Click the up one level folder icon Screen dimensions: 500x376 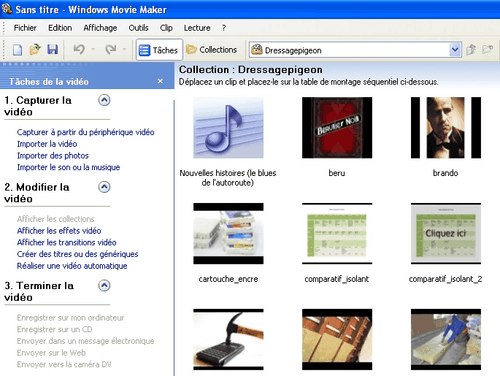click(x=471, y=50)
